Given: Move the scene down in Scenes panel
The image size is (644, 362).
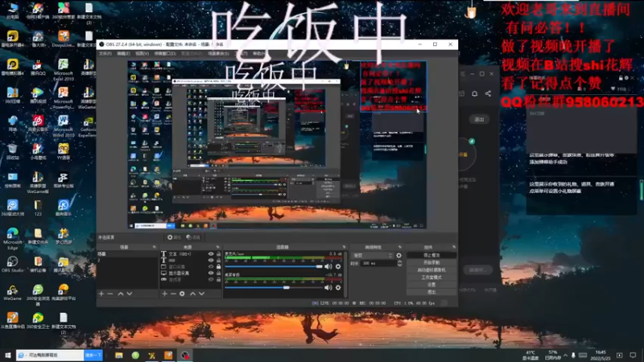Looking at the screenshot, I should pos(130,294).
